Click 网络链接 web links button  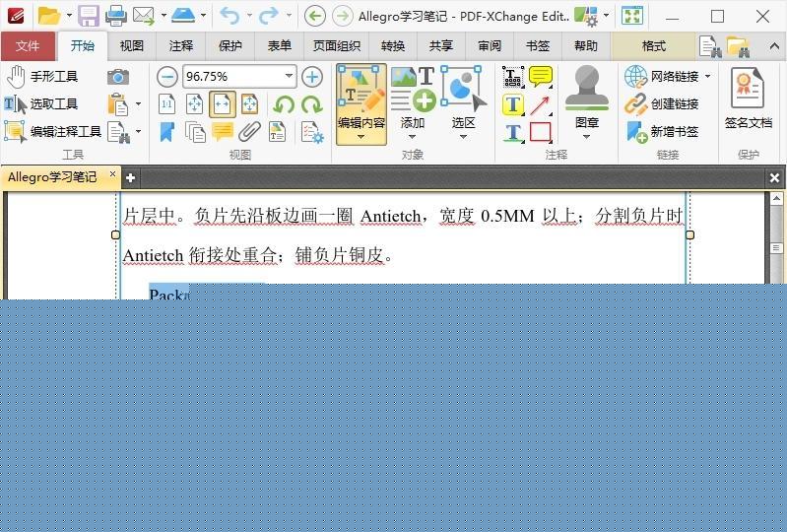click(x=662, y=77)
